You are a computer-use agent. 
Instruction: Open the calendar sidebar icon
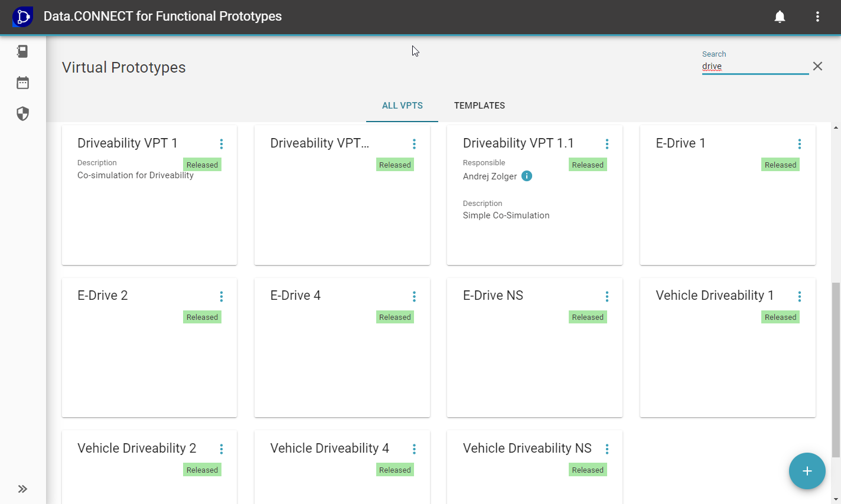pyautogui.click(x=22, y=83)
